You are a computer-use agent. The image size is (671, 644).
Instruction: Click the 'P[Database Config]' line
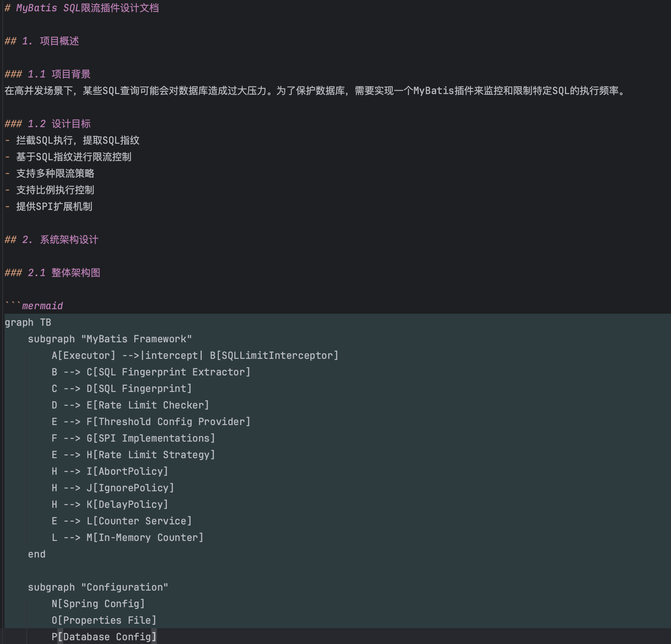pyautogui.click(x=104, y=637)
